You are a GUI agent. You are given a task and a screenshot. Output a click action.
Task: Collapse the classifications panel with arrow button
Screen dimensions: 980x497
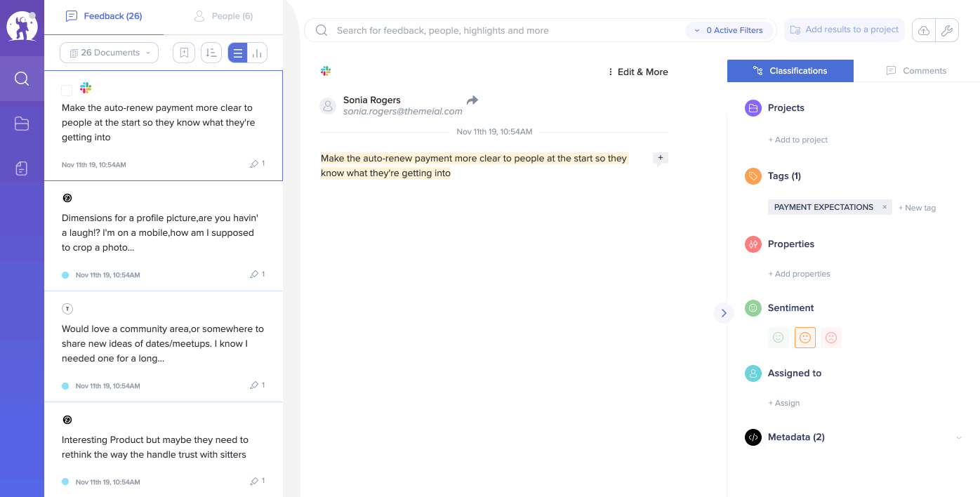pyautogui.click(x=724, y=313)
